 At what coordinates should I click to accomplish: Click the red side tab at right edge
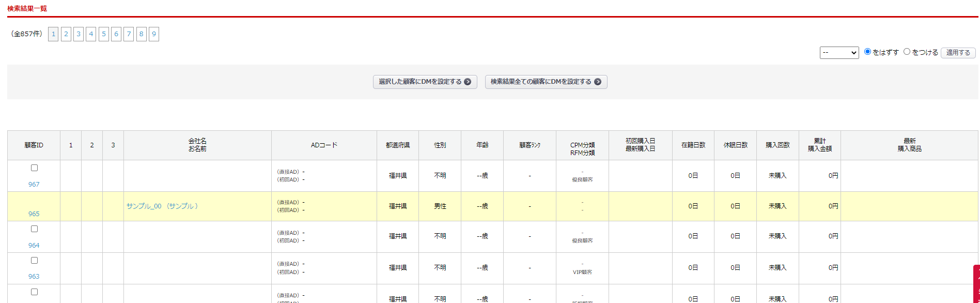pyautogui.click(x=976, y=284)
